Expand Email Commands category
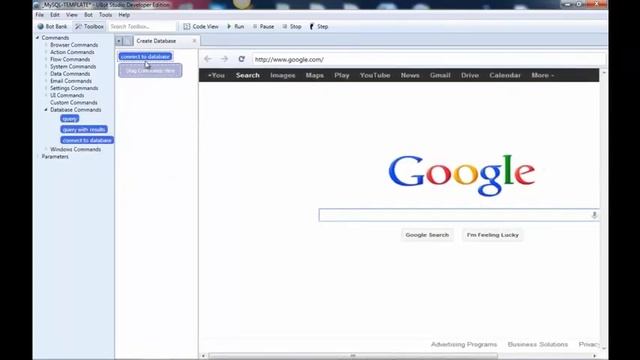The height and width of the screenshot is (360, 640). (x=46, y=81)
